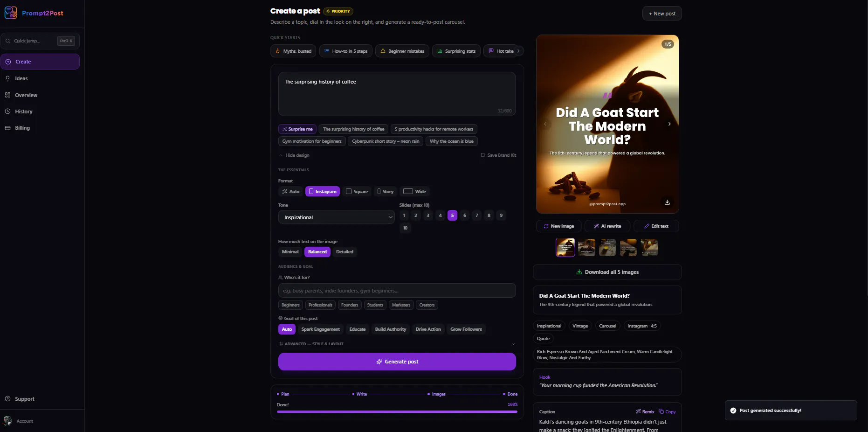Click Surprise me shuffle chip
The width and height of the screenshot is (868, 432).
point(297,129)
